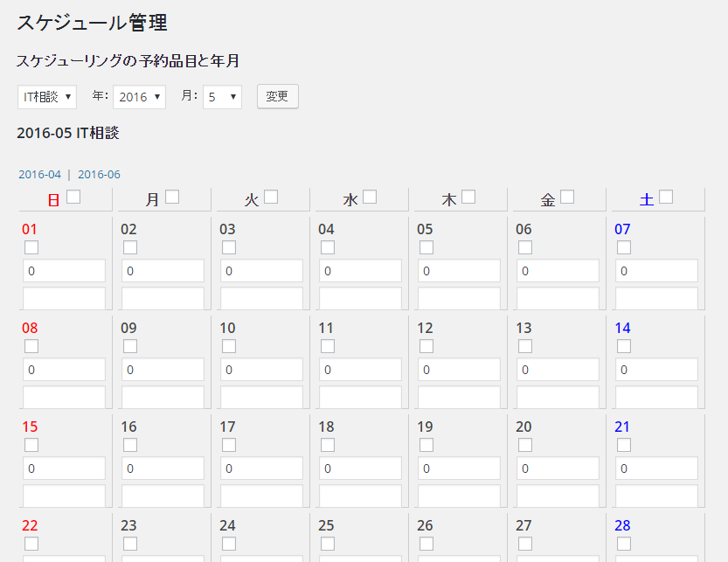This screenshot has width=728, height=562.
Task: Tick the checkbox for day 22
Action: [x=31, y=544]
